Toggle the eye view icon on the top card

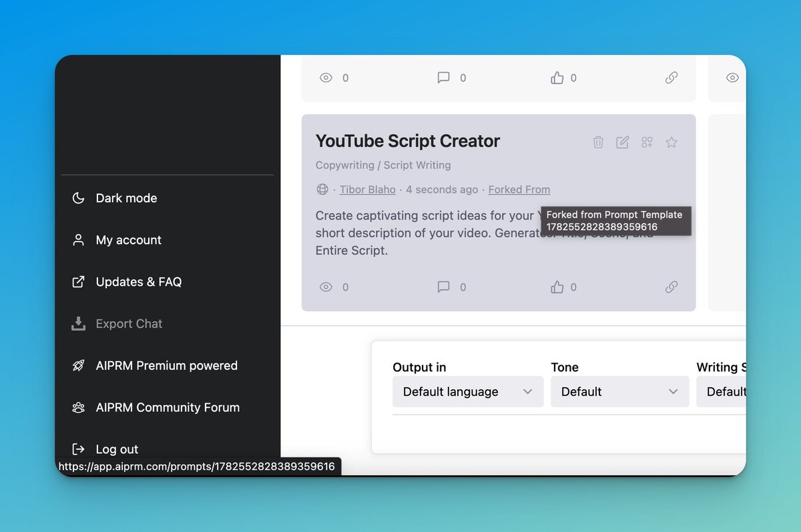click(326, 77)
